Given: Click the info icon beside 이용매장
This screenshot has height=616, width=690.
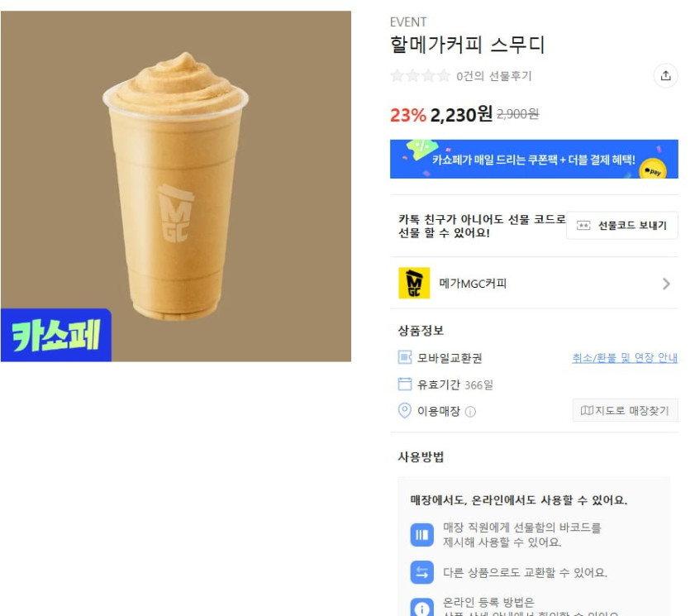Looking at the screenshot, I should (x=470, y=412).
